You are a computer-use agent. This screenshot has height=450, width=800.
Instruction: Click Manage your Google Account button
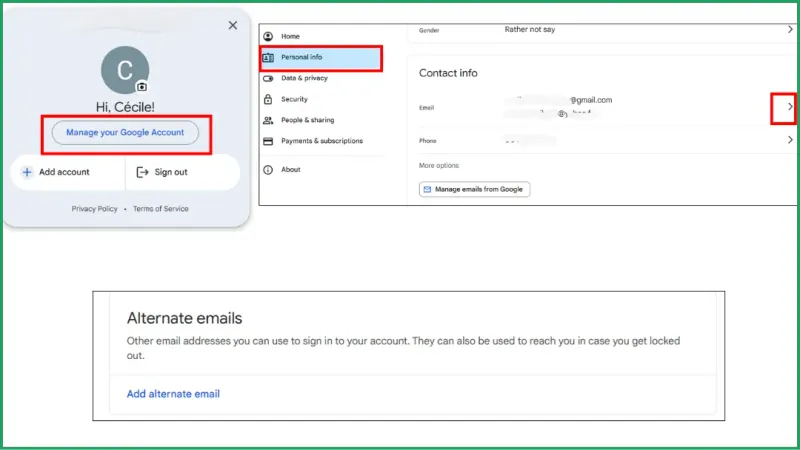tap(125, 133)
